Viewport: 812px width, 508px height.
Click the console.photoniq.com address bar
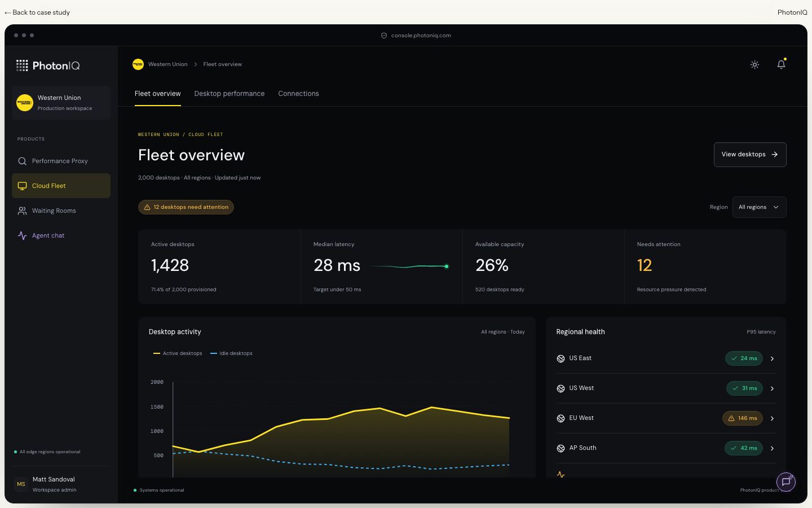(416, 36)
